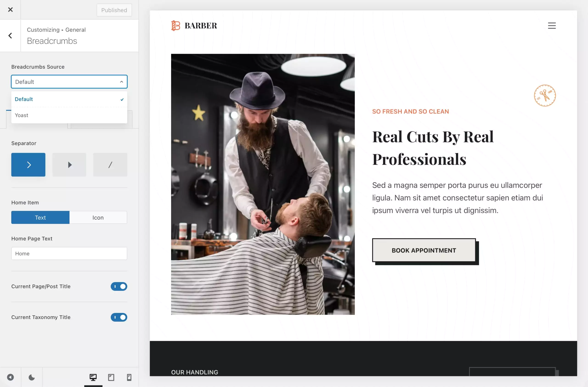Image resolution: width=588 pixels, height=387 pixels.
Task: Select the slash separator style
Action: tap(110, 165)
